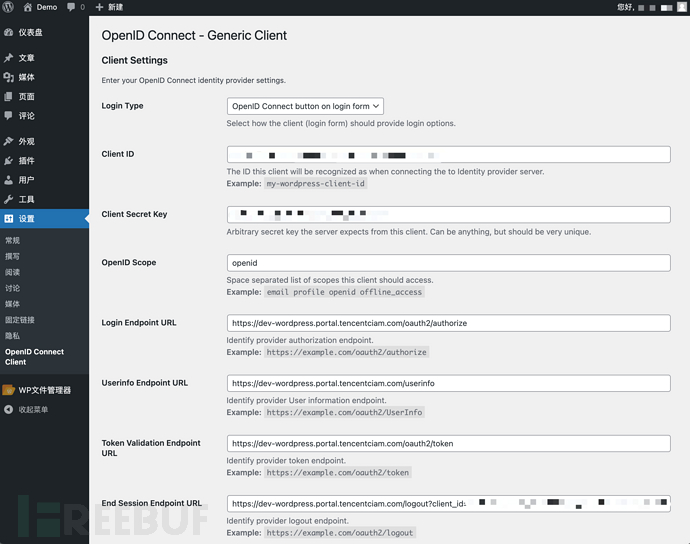
Task: Open the 工具 tools wrench icon
Action: click(x=8, y=199)
